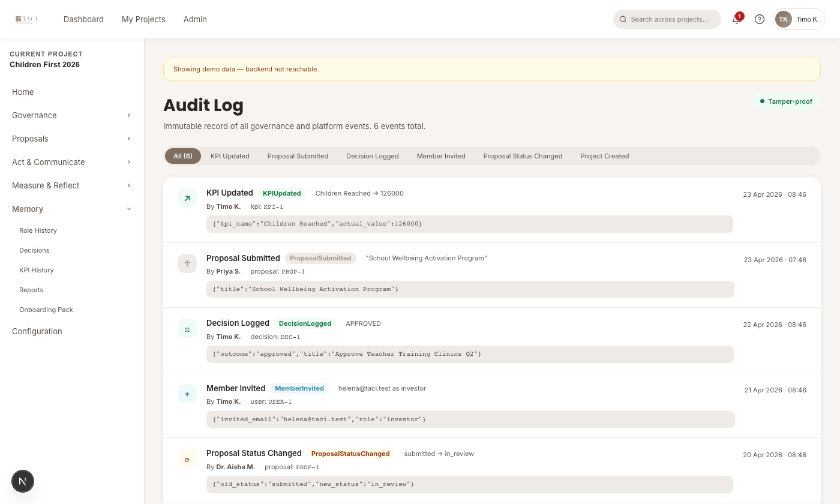Image resolution: width=840 pixels, height=504 pixels.
Task: Click the Proposal Submitted up-arrow icon
Action: click(x=187, y=263)
